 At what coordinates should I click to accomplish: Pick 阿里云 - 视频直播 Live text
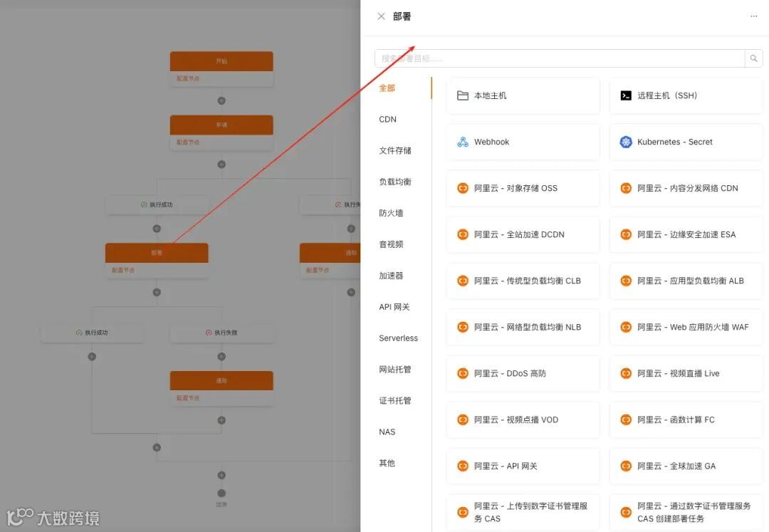[x=679, y=373]
